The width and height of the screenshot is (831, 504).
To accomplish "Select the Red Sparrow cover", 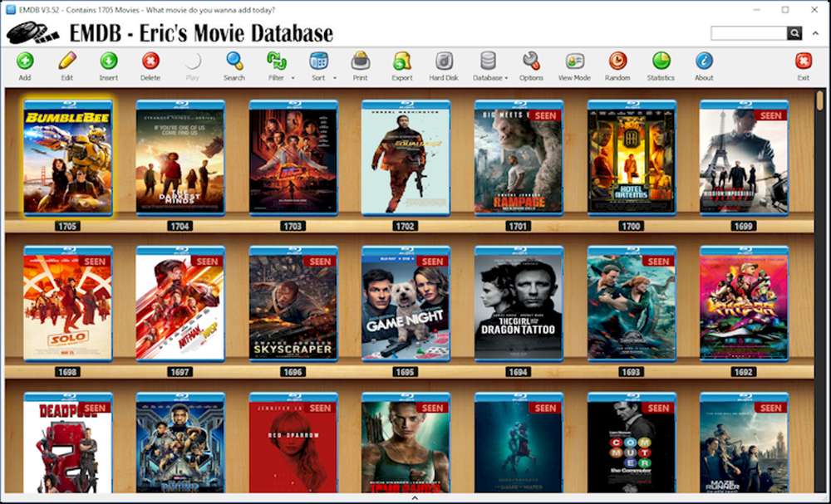I will (x=293, y=443).
